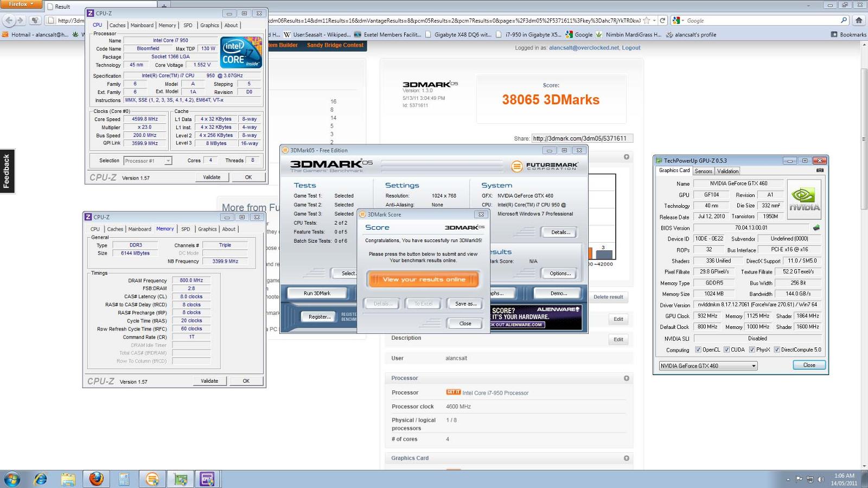Click the Intel Core i7 logo in CPU-Z

pos(241,52)
